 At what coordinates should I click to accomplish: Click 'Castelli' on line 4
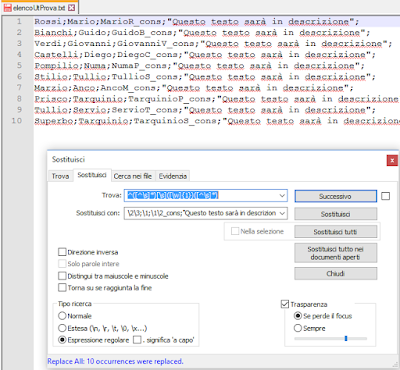(56, 55)
